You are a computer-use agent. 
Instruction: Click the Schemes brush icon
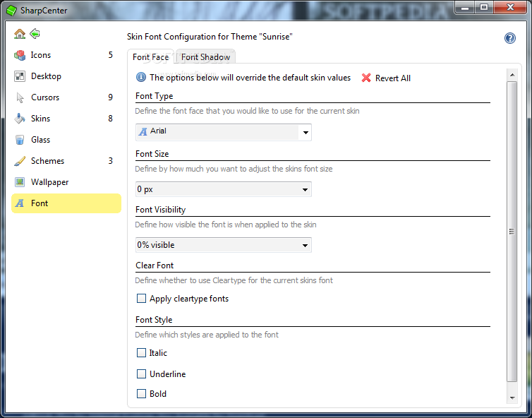(x=20, y=161)
